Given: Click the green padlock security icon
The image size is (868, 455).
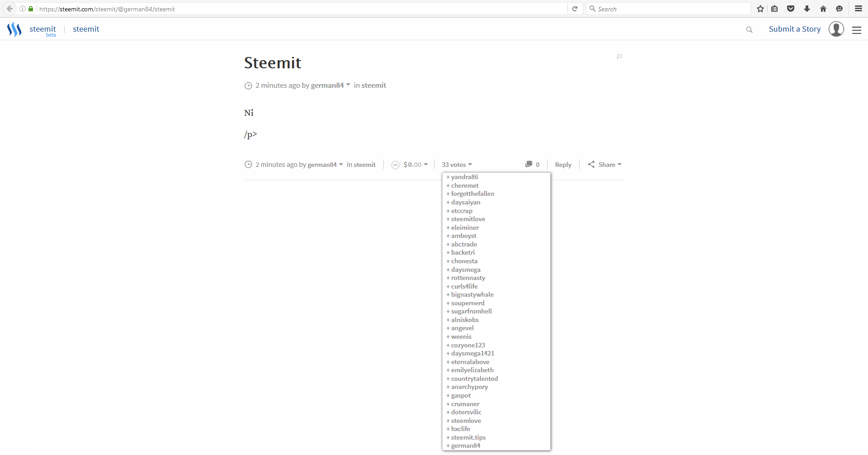Looking at the screenshot, I should [31, 9].
